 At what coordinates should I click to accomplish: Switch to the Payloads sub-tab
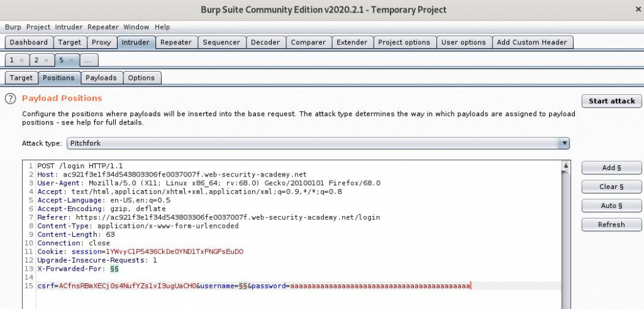click(101, 77)
